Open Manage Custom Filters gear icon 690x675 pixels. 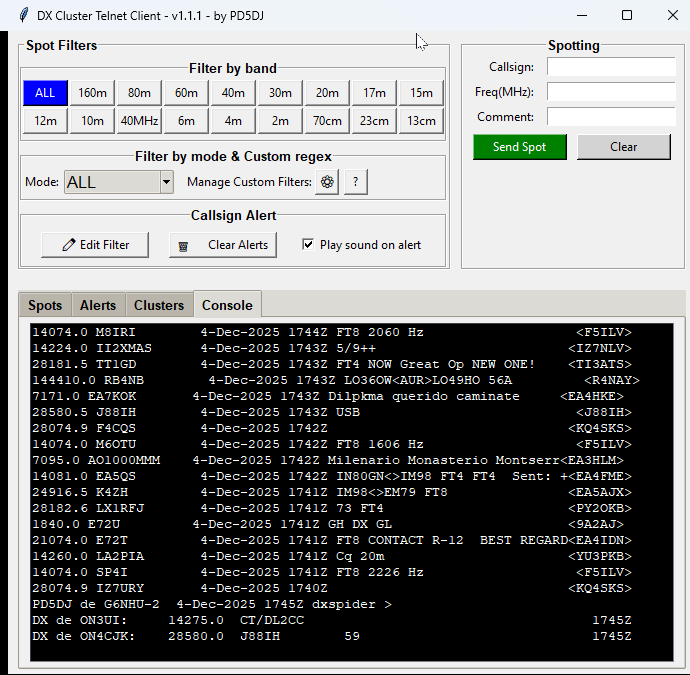[x=327, y=182]
